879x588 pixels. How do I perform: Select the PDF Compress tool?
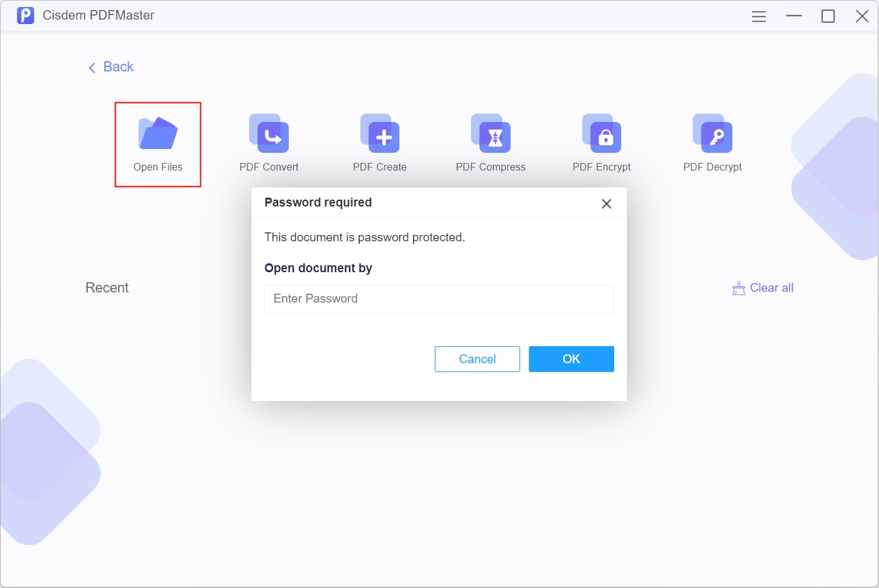coord(491,134)
